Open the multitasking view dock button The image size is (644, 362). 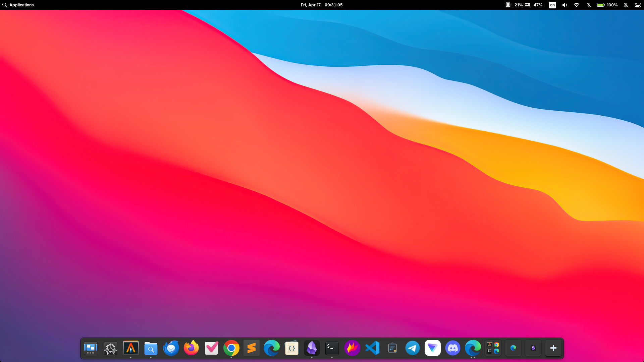point(91,348)
